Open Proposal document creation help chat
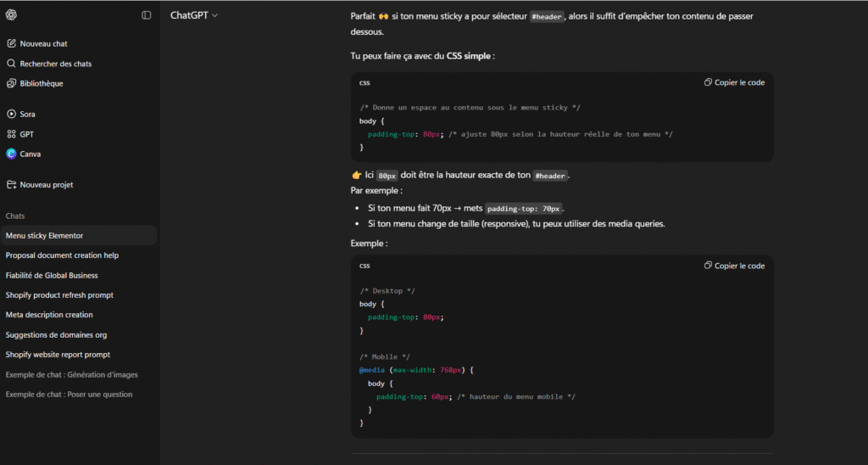The image size is (868, 465). pyautogui.click(x=62, y=255)
